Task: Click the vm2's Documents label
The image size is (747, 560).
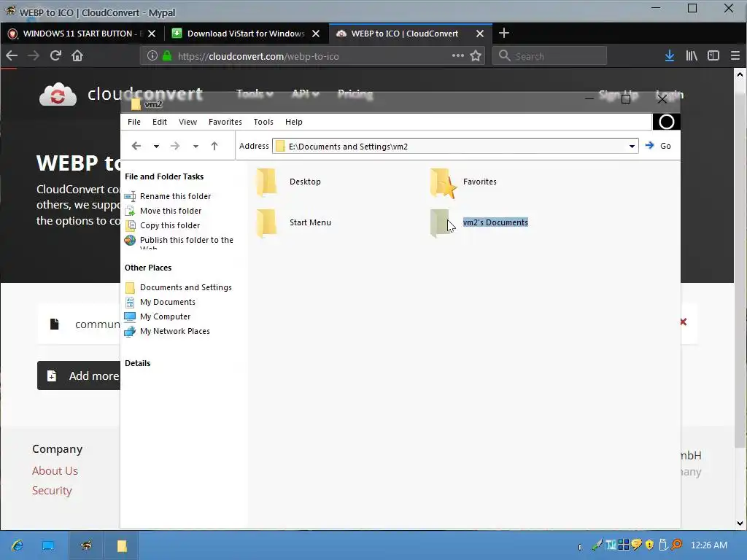Action: (495, 222)
